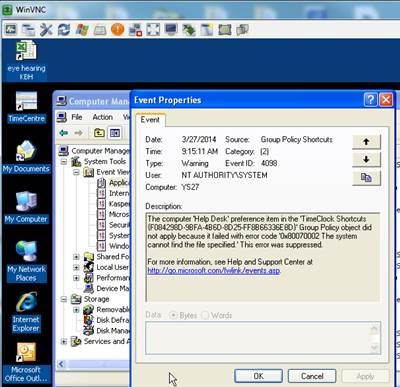The image size is (400, 387).
Task: Click the up one level folder icon
Action: click(99, 133)
